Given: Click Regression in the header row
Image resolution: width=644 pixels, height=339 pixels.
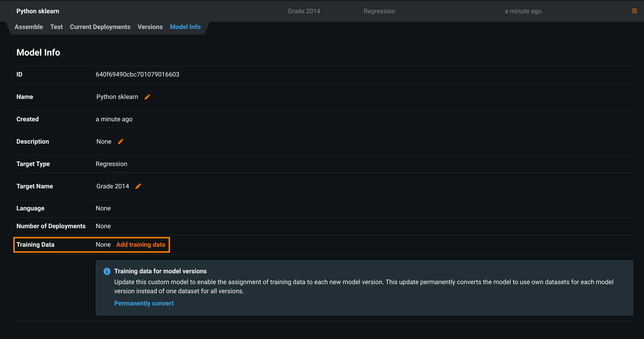Looking at the screenshot, I should click(x=379, y=11).
